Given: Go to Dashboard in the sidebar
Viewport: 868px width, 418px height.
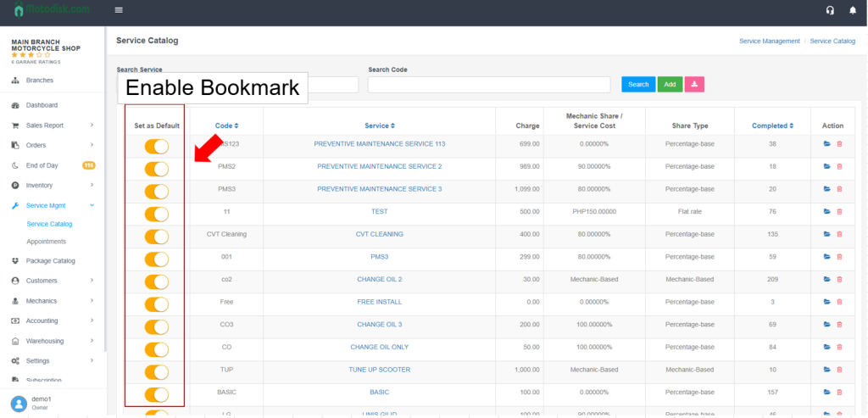Looking at the screenshot, I should coord(42,105).
